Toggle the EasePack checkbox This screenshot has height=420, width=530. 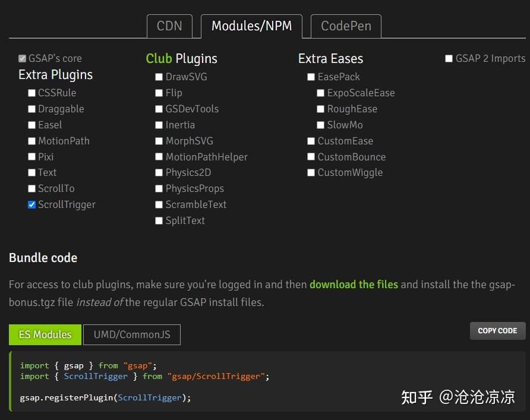point(311,77)
